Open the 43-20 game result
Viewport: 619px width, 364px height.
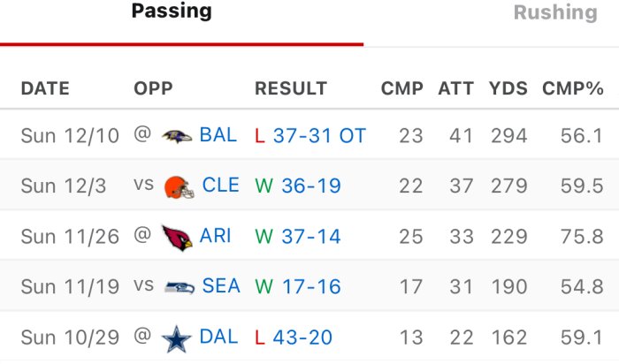tap(307, 337)
